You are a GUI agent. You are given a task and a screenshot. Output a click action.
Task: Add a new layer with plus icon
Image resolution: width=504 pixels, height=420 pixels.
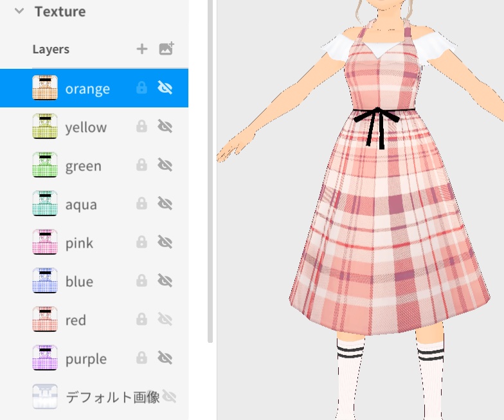coord(141,49)
